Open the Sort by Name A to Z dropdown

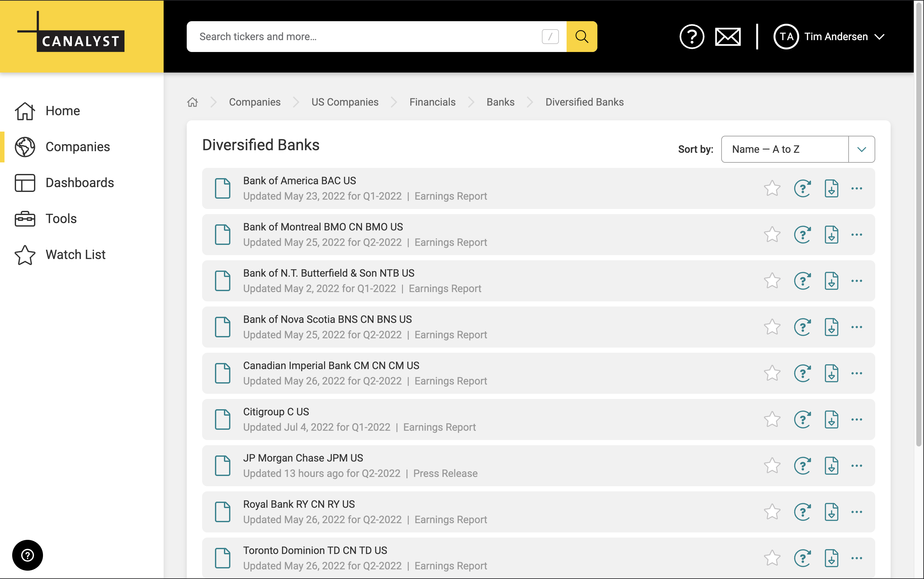click(798, 149)
